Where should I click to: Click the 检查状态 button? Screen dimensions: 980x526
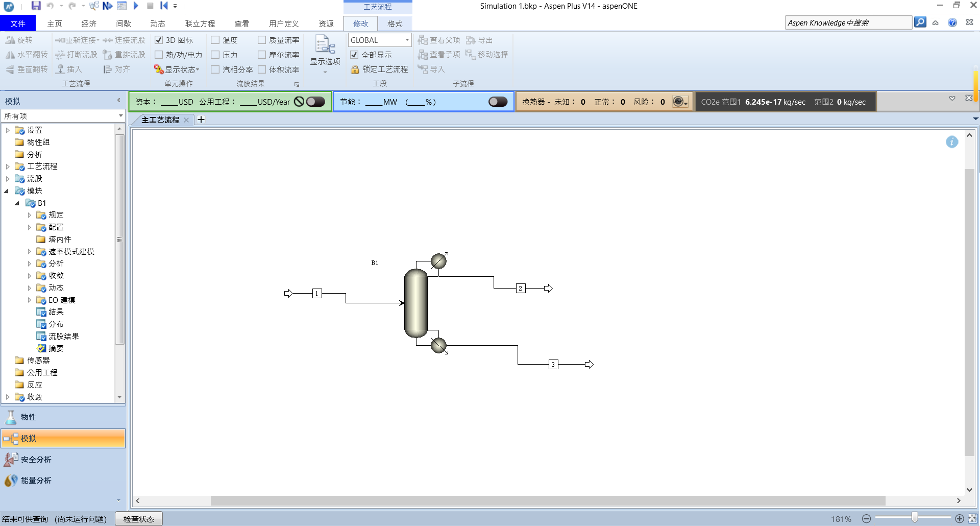pyautogui.click(x=138, y=519)
